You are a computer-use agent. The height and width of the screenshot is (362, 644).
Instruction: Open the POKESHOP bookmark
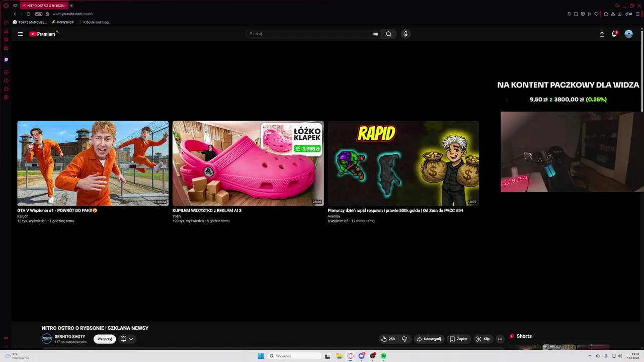point(62,22)
